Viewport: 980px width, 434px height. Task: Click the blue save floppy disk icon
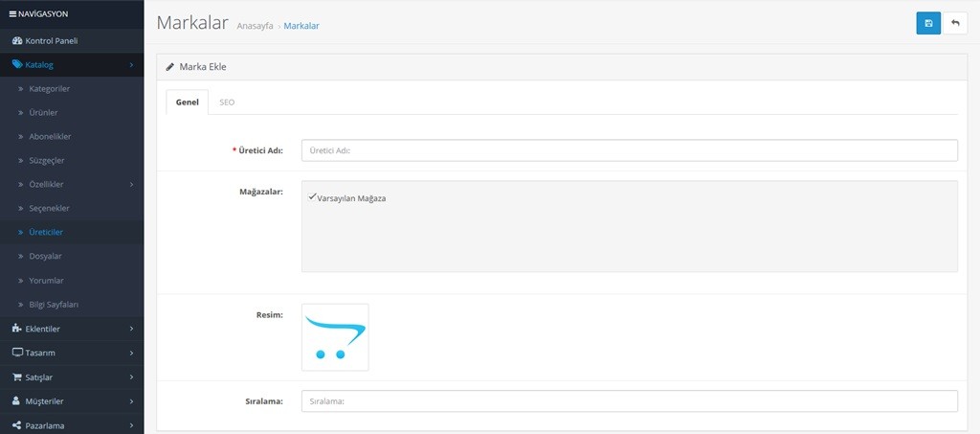[927, 23]
